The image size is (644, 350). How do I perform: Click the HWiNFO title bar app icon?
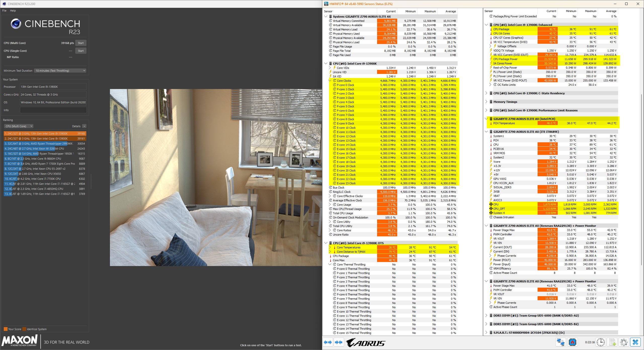[x=326, y=4]
